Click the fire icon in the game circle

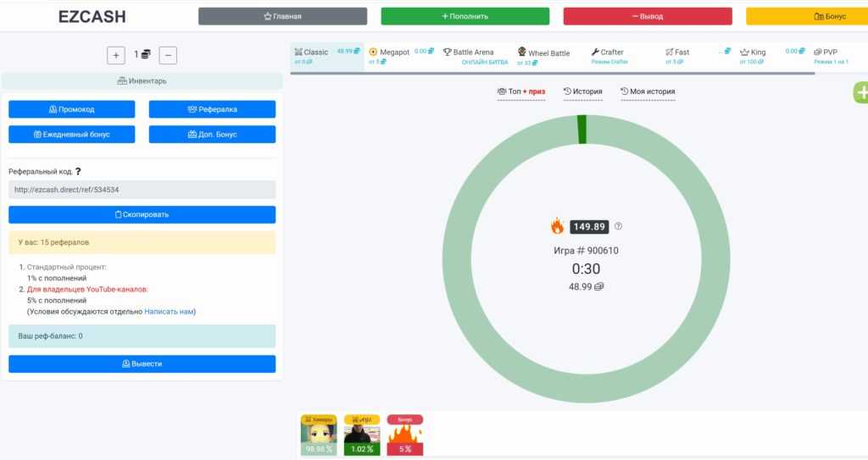[557, 226]
